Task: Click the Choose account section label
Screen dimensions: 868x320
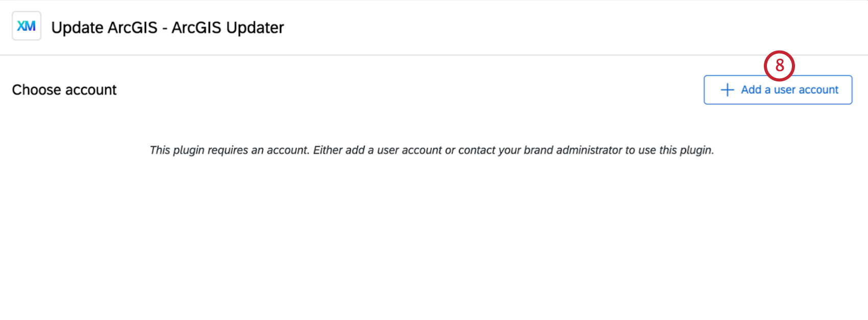Action: [x=64, y=89]
